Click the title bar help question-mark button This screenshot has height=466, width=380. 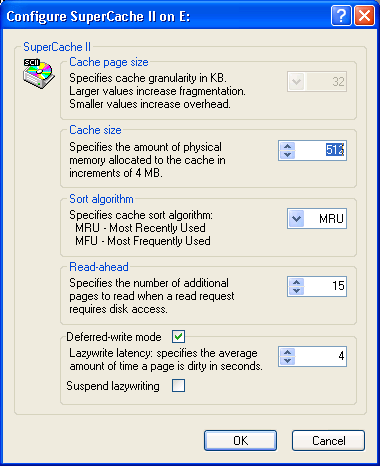click(x=341, y=15)
